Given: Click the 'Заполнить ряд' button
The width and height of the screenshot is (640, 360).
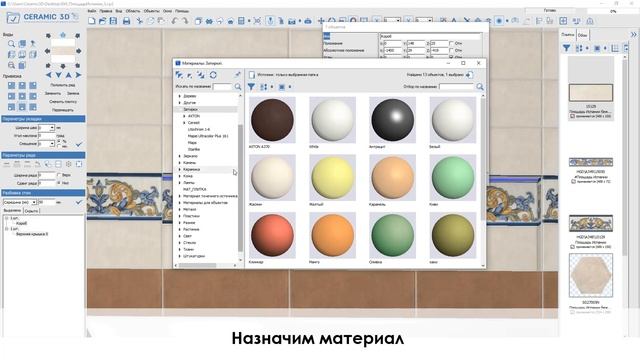Looking at the screenshot, I should coord(63,85).
